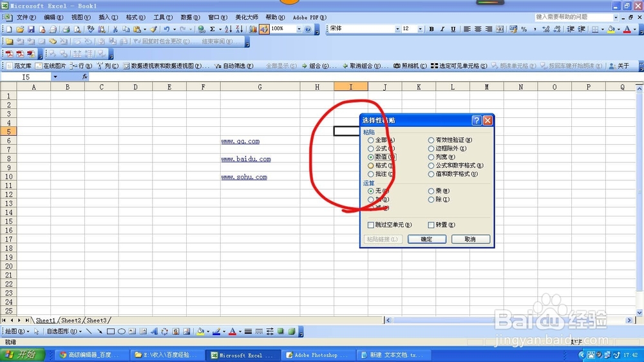
Task: Save the workbook with the floppy icon
Action: 31,29
